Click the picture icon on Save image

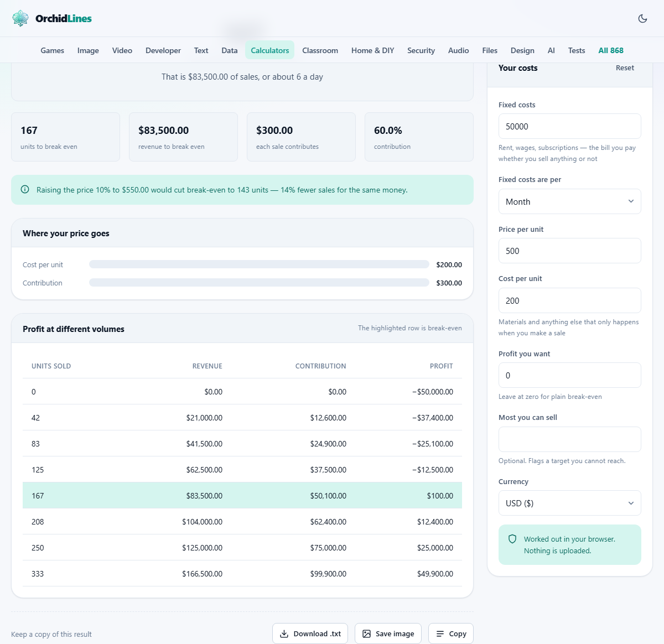366,634
